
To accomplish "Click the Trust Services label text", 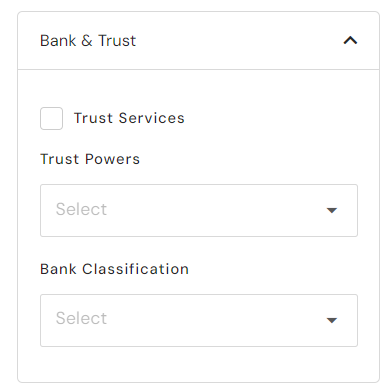I will tap(129, 118).
